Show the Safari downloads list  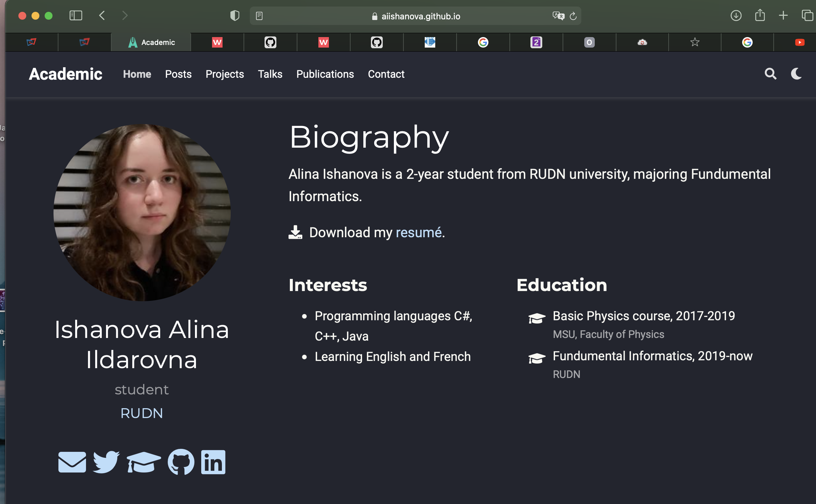tap(736, 15)
